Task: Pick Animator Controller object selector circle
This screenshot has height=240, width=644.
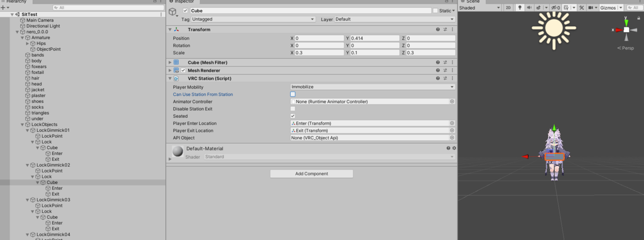Action: 452,101
